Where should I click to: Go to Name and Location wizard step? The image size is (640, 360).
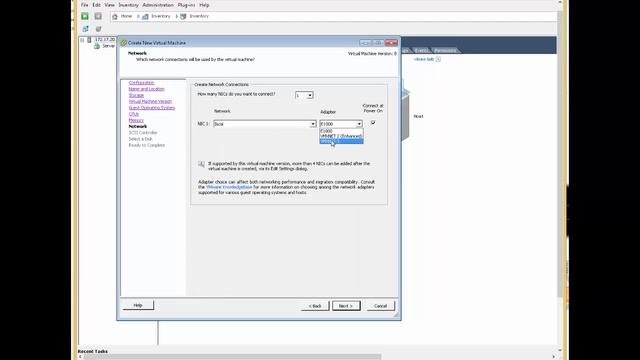[x=147, y=89]
